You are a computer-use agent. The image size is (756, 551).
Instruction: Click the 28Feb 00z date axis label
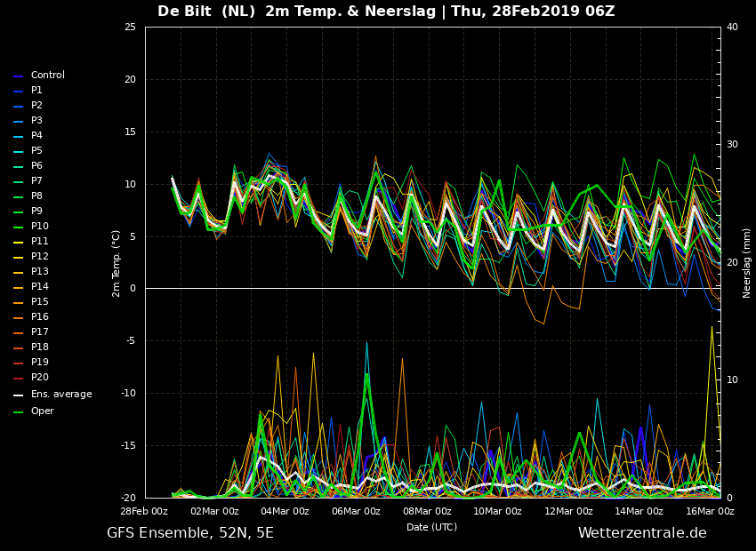pyautogui.click(x=144, y=512)
